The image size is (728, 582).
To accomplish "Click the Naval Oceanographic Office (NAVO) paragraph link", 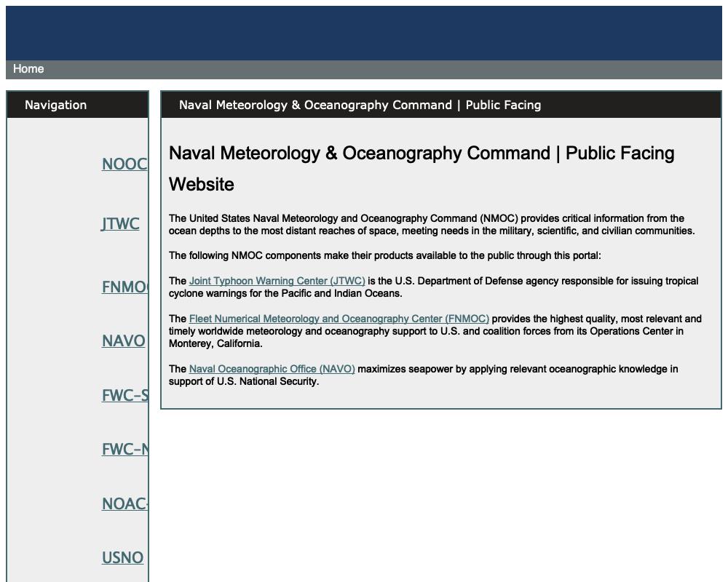I will (272, 369).
